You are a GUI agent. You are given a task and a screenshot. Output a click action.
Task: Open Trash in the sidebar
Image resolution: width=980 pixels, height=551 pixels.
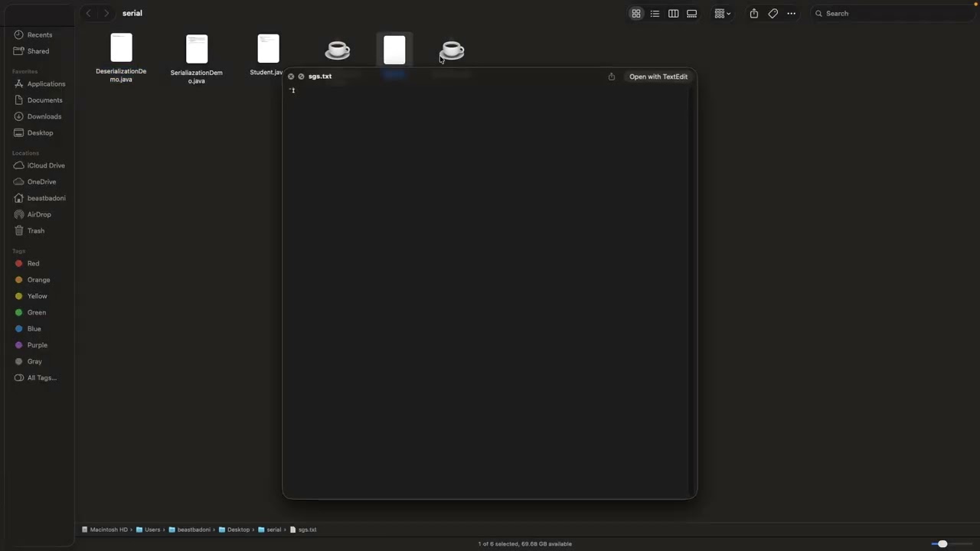[x=35, y=230]
